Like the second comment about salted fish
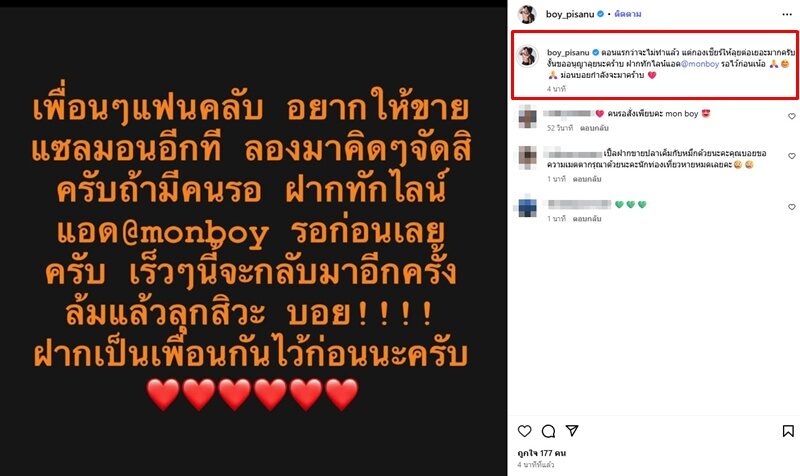 (792, 156)
